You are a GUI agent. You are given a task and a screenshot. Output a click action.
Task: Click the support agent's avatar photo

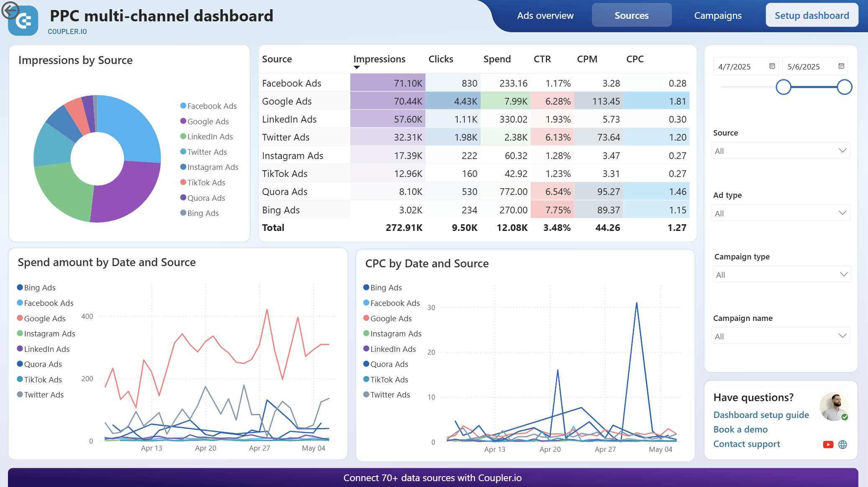(x=835, y=406)
